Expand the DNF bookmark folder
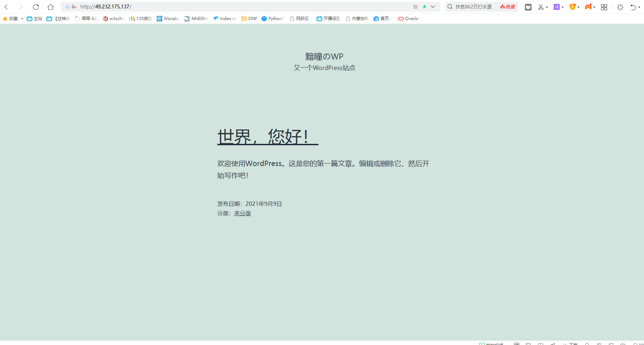Viewport: 644px width, 345px height. coord(249,19)
